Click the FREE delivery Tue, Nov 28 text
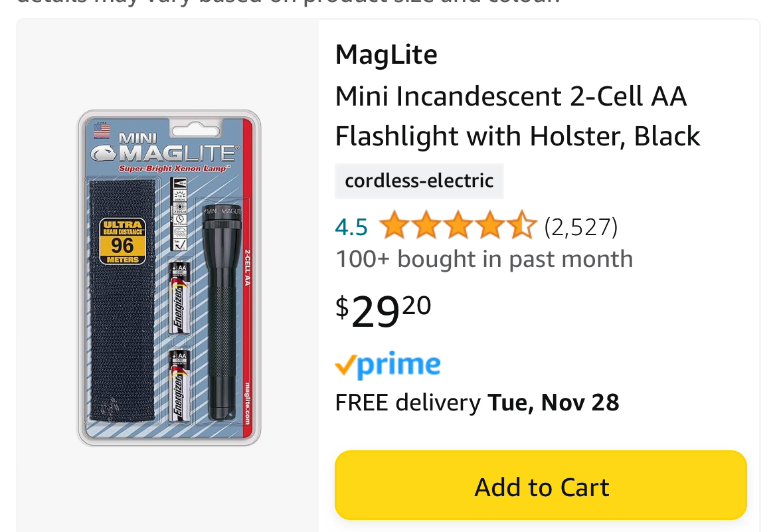Screen dimensions: 777x532 (x=477, y=402)
